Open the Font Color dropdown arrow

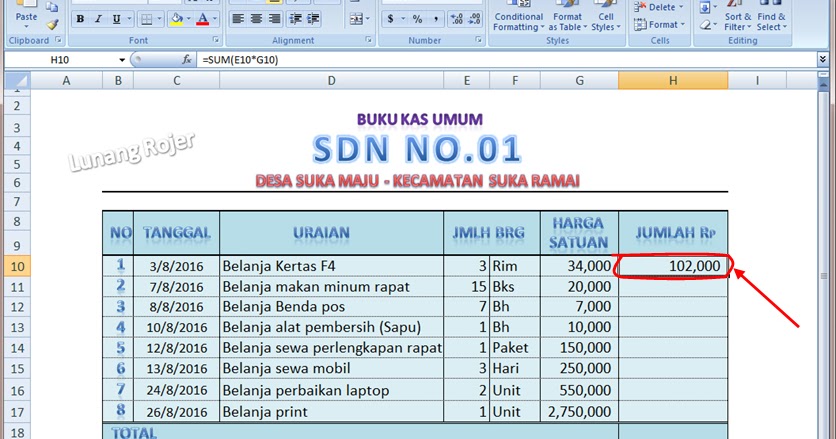tap(215, 19)
